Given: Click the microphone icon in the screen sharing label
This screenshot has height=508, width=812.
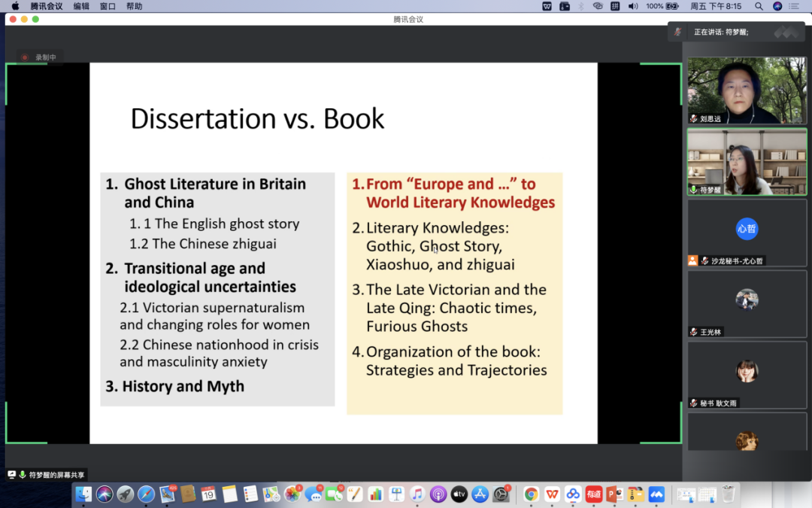Looking at the screenshot, I should point(23,475).
